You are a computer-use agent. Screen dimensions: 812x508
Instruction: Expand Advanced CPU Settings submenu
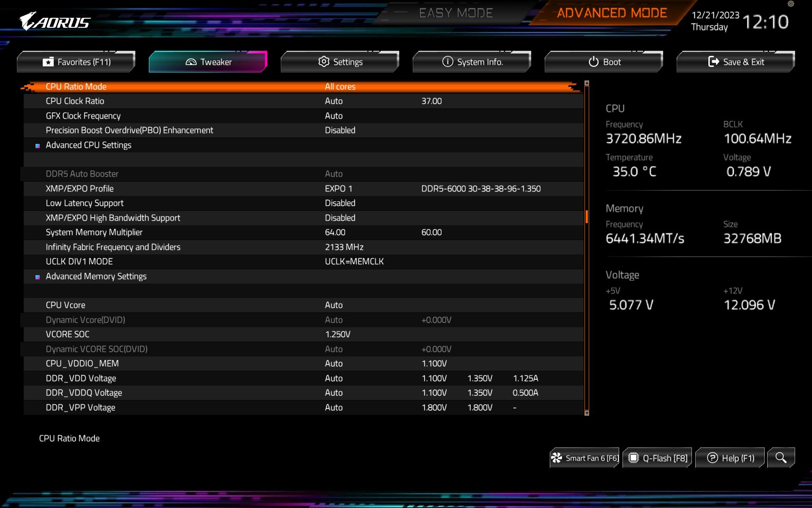pos(88,145)
